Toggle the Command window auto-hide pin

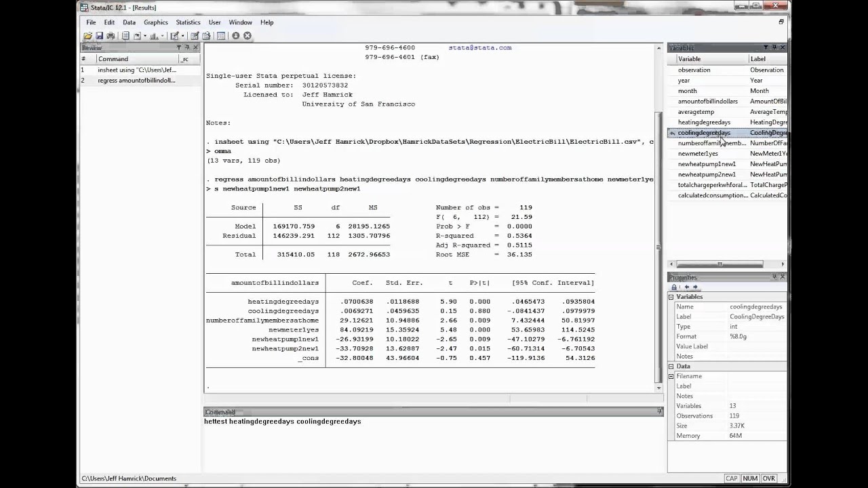(659, 411)
